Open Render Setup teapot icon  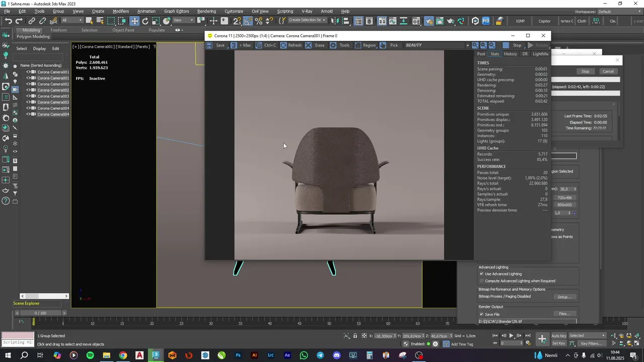pos(429,21)
